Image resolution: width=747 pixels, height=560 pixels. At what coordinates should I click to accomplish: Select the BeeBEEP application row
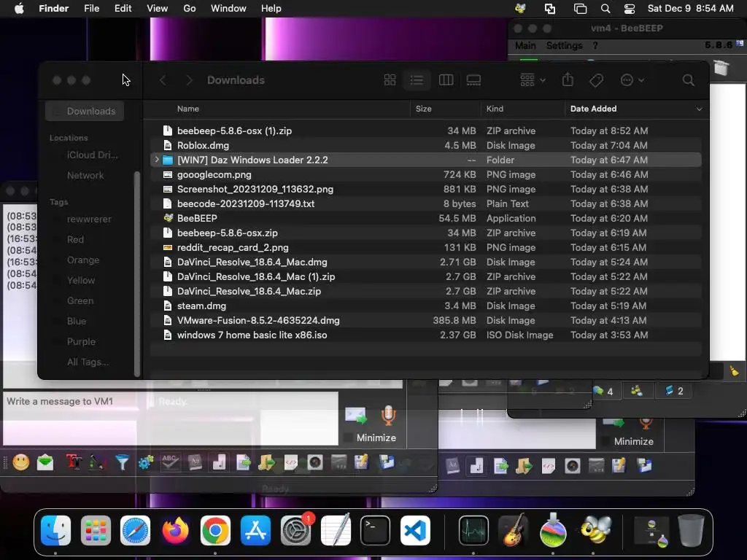pos(425,218)
